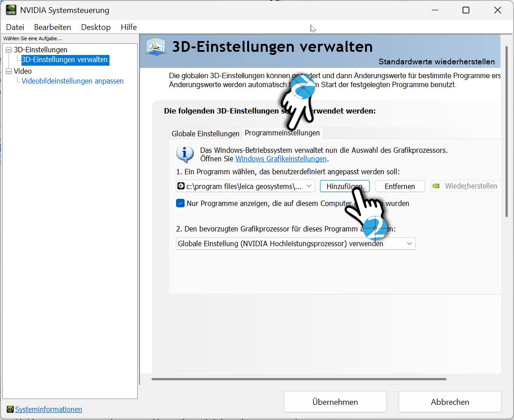Image resolution: width=514 pixels, height=420 pixels.
Task: Open the Windows Grafikeinstellungen link
Action: click(x=281, y=159)
